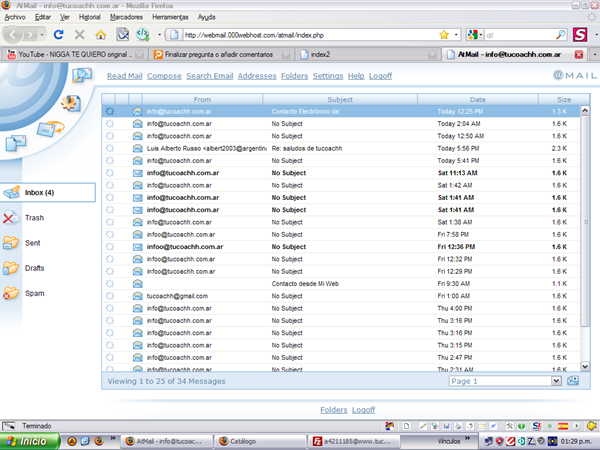This screenshot has height=450, width=600.
Task: Toggle selection circle of first email row
Action: [x=110, y=111]
